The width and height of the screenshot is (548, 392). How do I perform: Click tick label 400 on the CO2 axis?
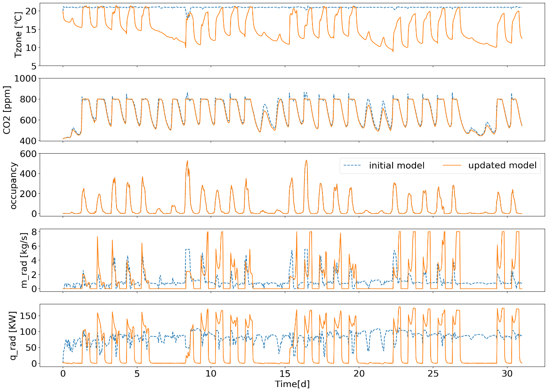(x=28, y=141)
